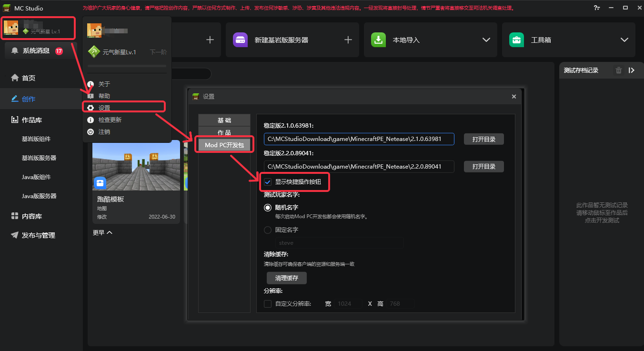Click the help question mark in title bar
Screen dimensions: 644x351
click(x=597, y=8)
